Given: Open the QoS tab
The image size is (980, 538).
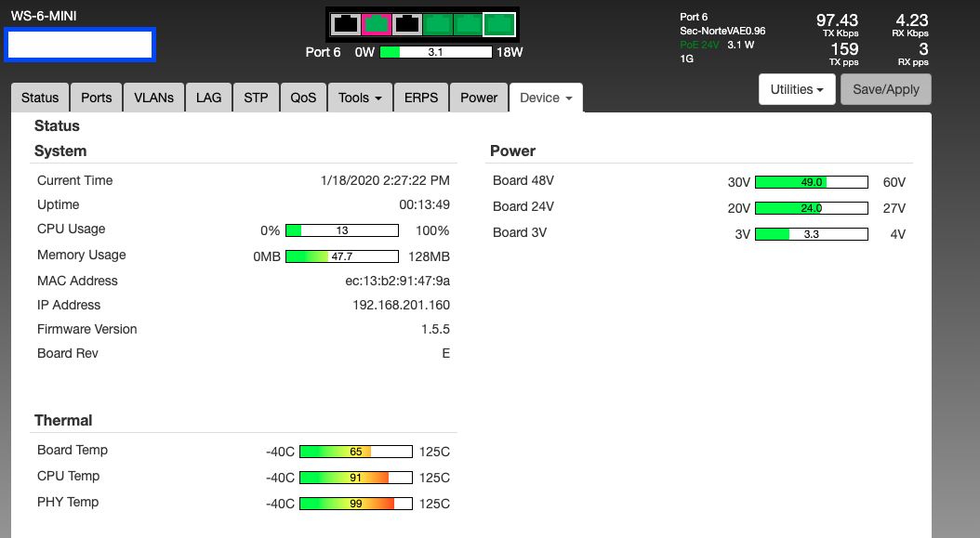Looking at the screenshot, I should [303, 98].
